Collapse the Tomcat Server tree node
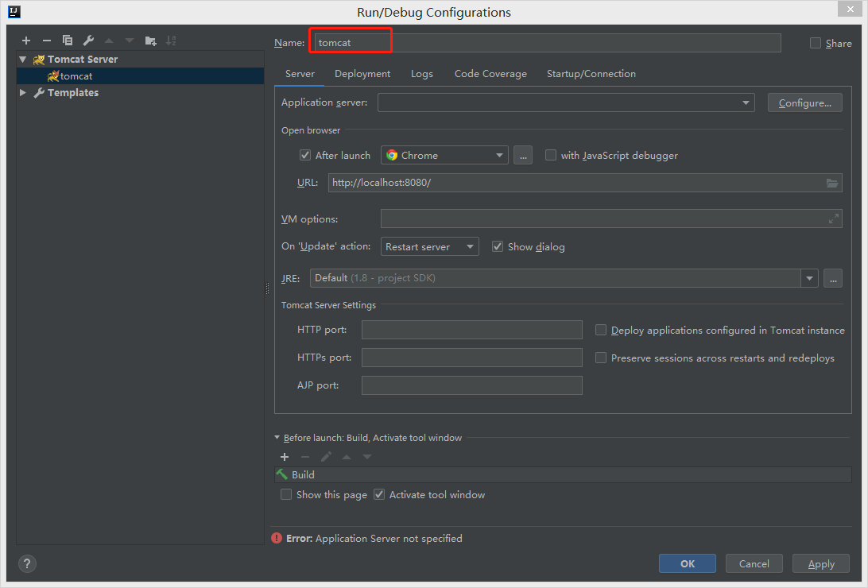868x588 pixels. click(x=23, y=59)
